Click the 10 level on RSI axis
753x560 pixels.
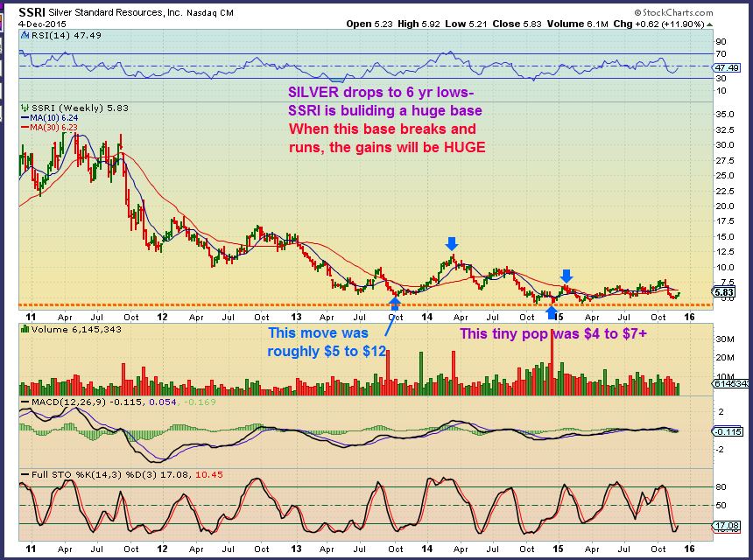tap(721, 91)
